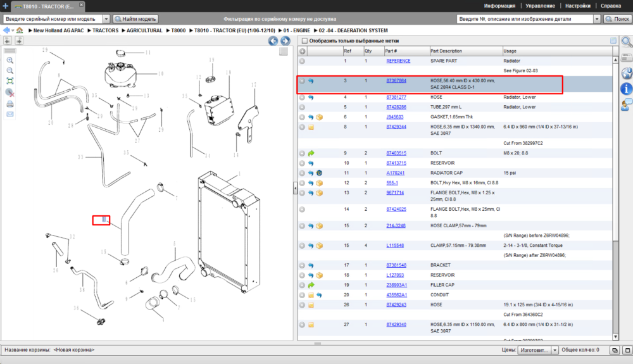Go to home via the house icon
The width and height of the screenshot is (633, 364).
[20, 30]
